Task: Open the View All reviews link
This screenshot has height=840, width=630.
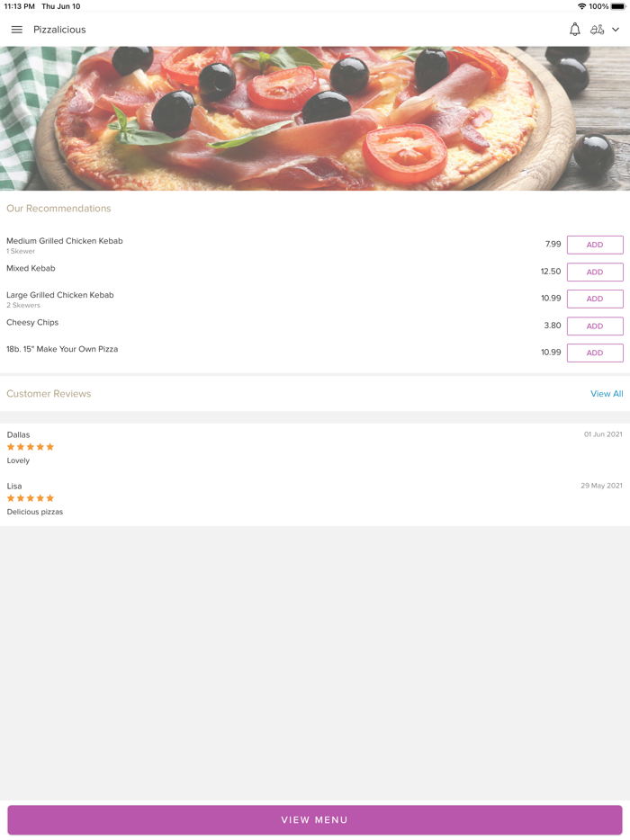Action: click(x=607, y=393)
